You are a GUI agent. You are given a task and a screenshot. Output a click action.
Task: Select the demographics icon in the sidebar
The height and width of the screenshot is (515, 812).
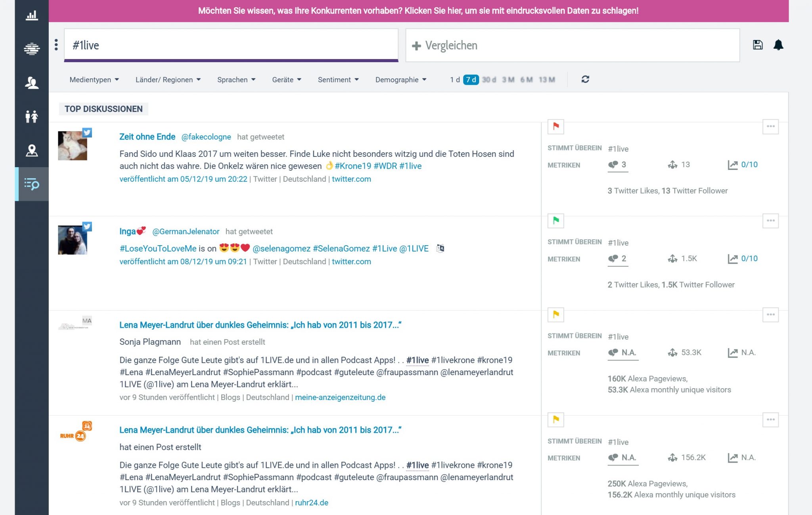click(31, 116)
